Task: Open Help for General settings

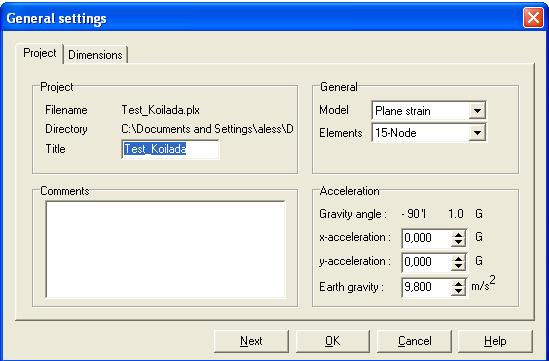Action: click(495, 341)
